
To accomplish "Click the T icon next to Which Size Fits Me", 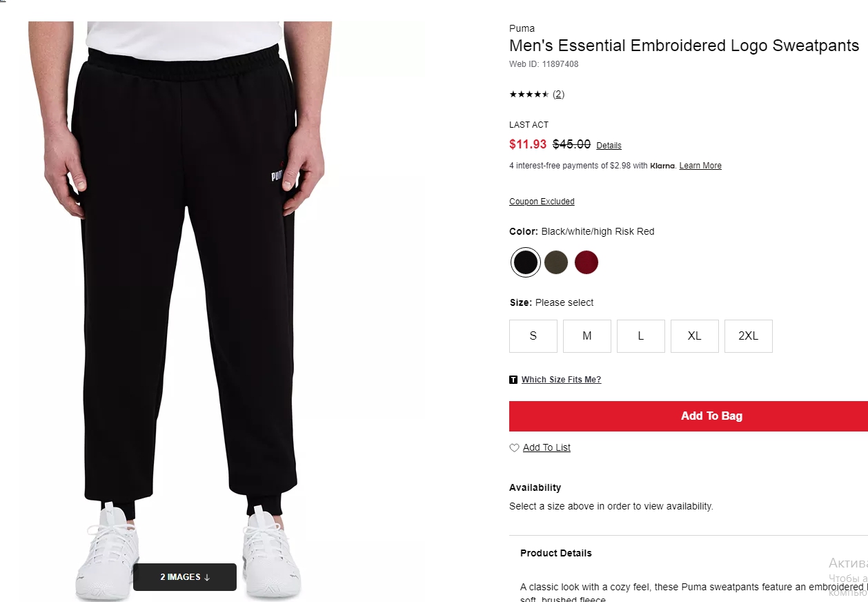I will pyautogui.click(x=513, y=380).
